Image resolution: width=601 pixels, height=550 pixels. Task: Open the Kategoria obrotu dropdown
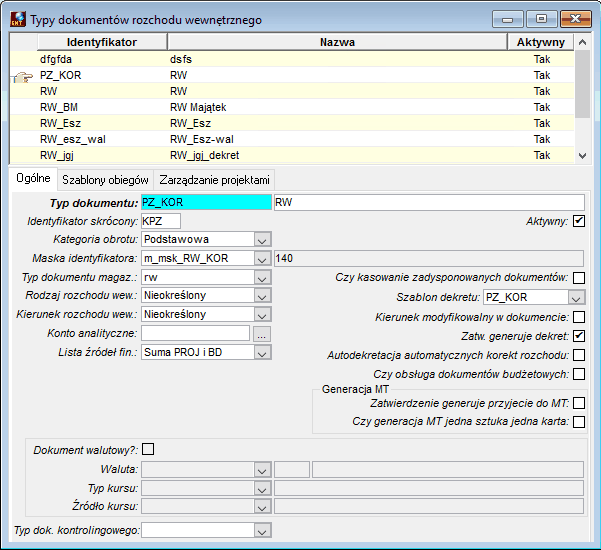pyautogui.click(x=262, y=240)
